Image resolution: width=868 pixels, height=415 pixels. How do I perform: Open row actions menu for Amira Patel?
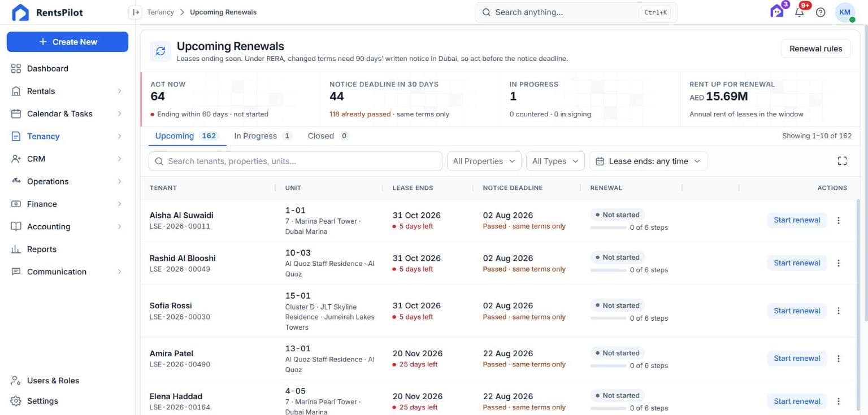[x=839, y=359]
